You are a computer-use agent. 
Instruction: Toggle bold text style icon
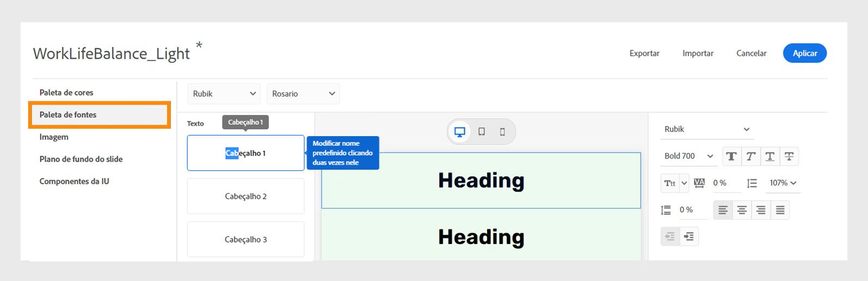pos(731,156)
